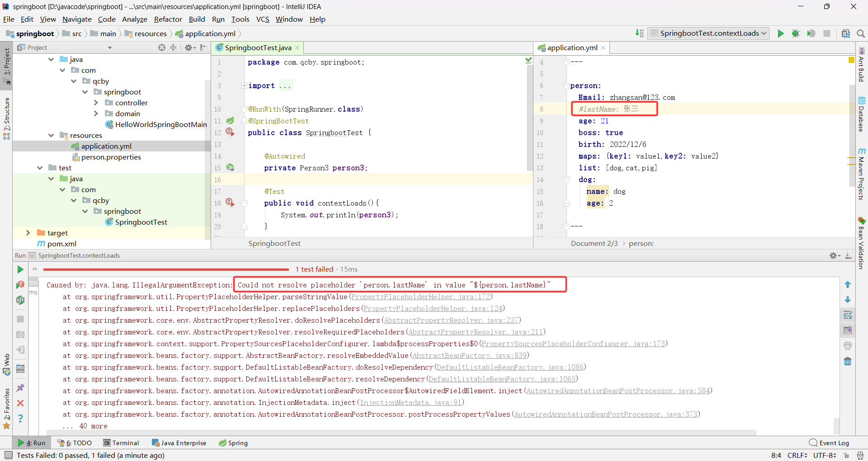The width and height of the screenshot is (868, 461).
Task: Open InjectionMetadata.java:91 link
Action: (x=410, y=403)
